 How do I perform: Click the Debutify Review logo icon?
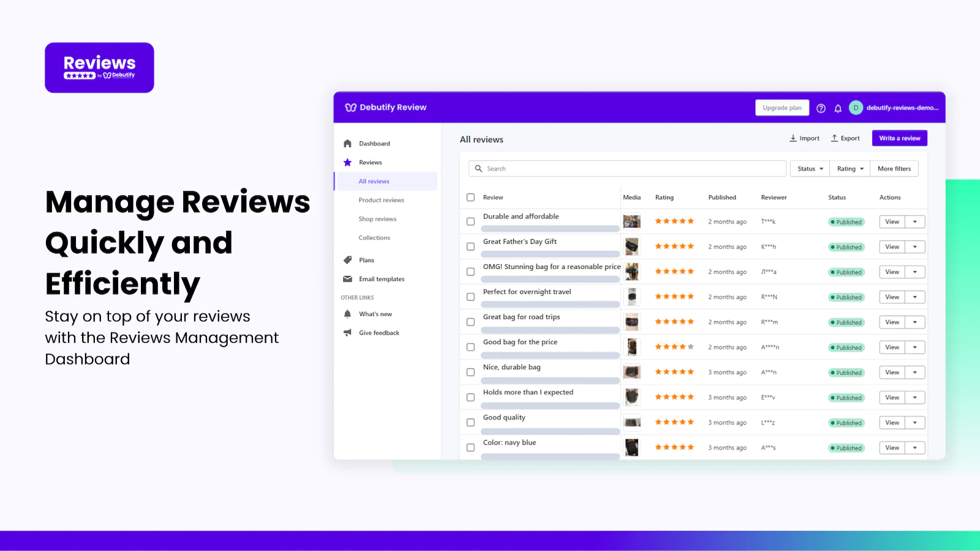pos(350,108)
